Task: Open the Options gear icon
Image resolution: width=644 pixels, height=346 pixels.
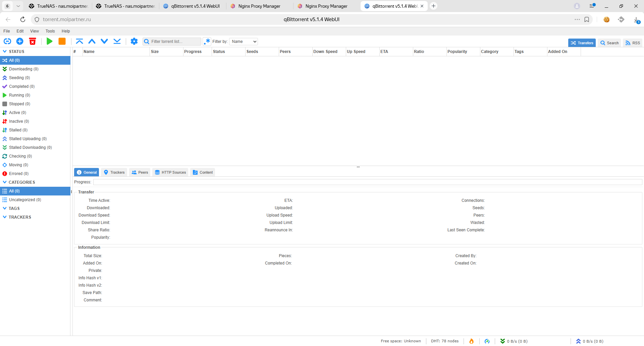Action: pyautogui.click(x=134, y=41)
